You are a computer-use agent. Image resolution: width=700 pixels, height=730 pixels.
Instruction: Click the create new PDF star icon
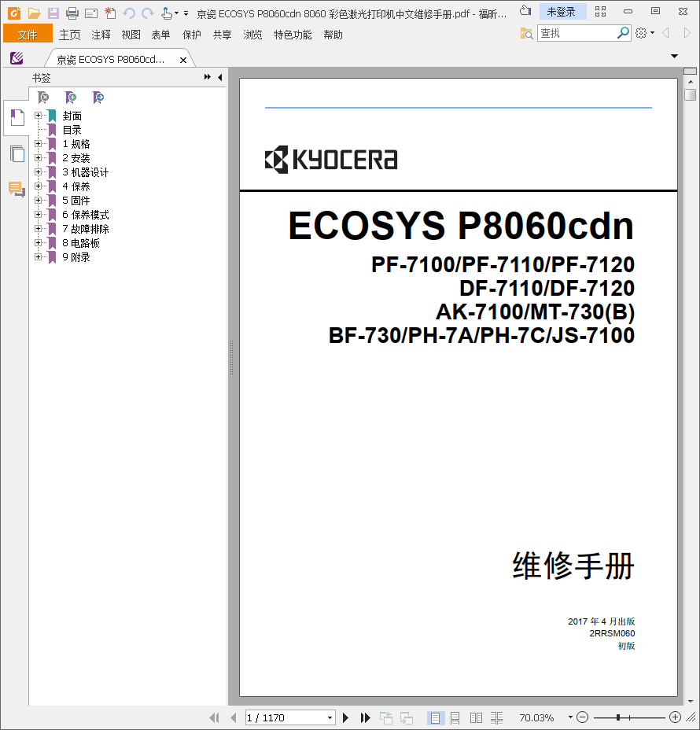click(110, 13)
